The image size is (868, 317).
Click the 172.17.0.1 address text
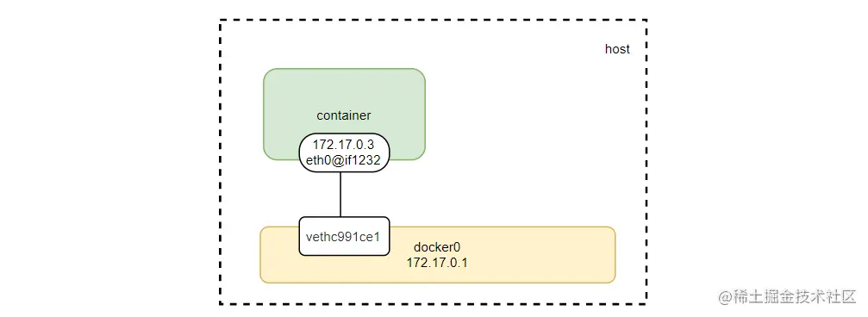(437, 263)
